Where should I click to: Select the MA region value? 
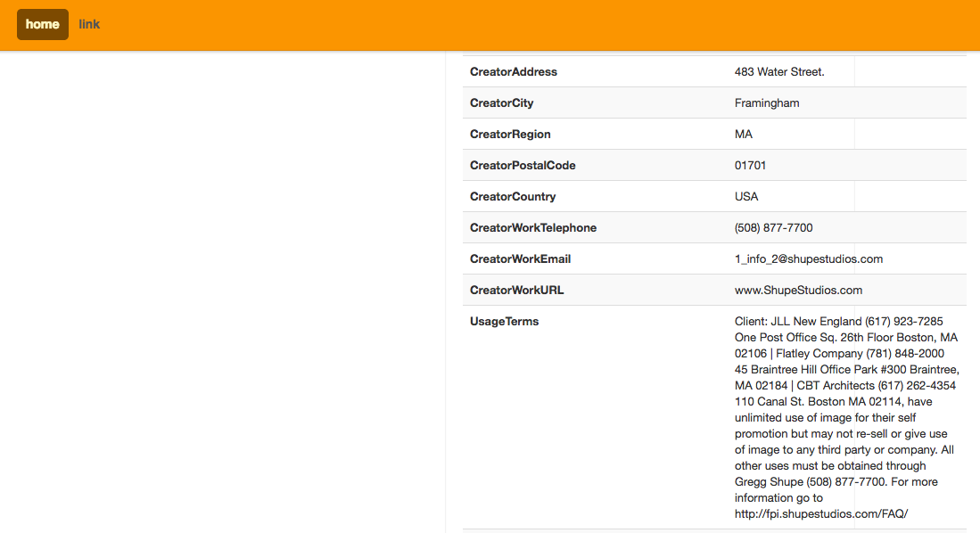point(743,135)
